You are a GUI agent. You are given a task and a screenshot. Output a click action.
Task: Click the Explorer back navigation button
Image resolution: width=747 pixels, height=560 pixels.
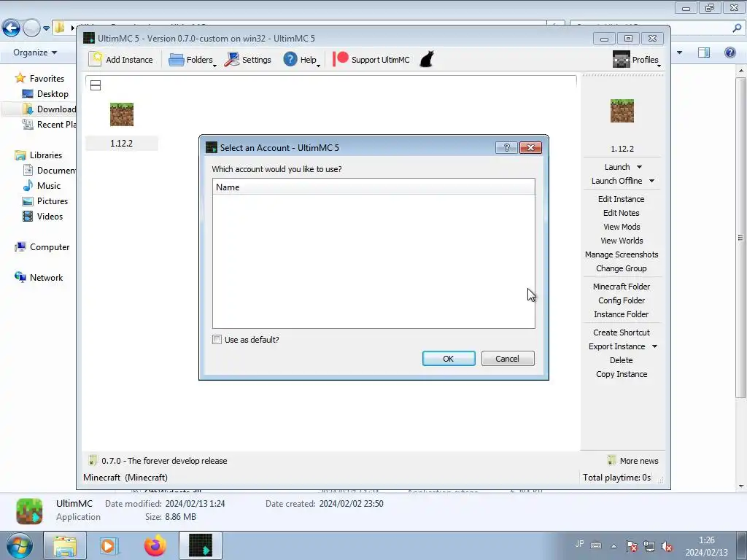pos(12,28)
